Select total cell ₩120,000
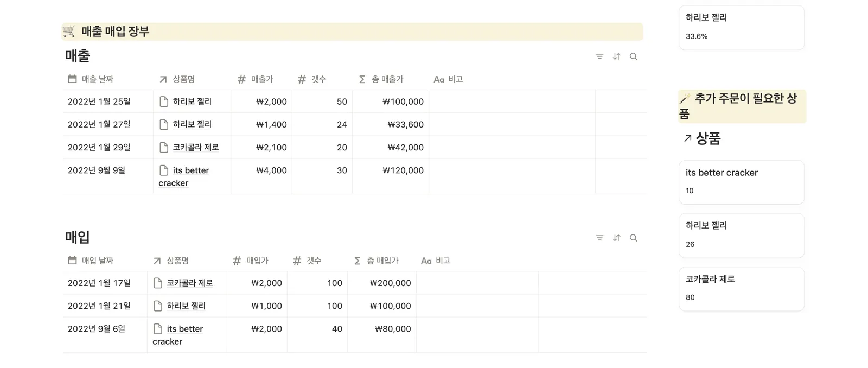 [x=391, y=176]
